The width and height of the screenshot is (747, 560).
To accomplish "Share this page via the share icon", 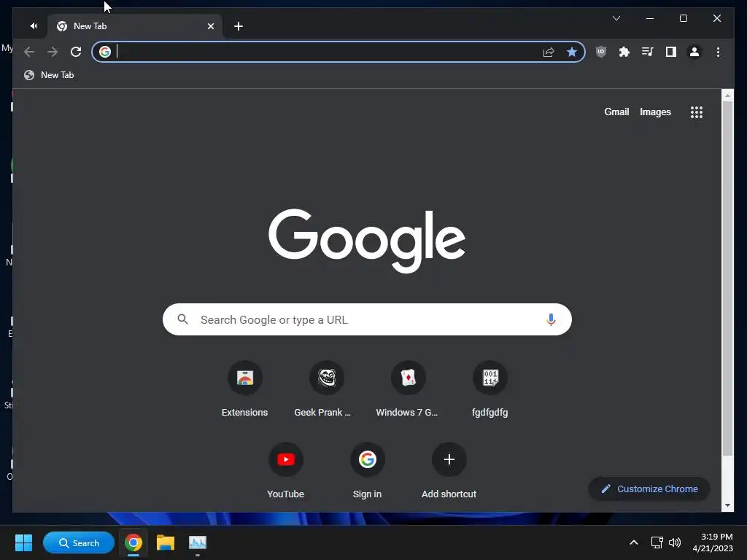I will (x=549, y=52).
